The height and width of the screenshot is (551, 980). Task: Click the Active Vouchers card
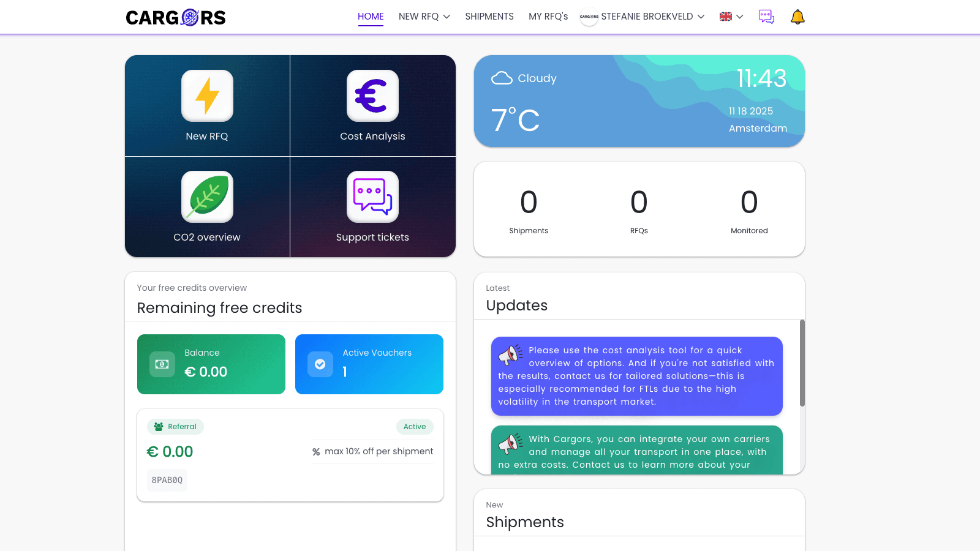tap(369, 364)
